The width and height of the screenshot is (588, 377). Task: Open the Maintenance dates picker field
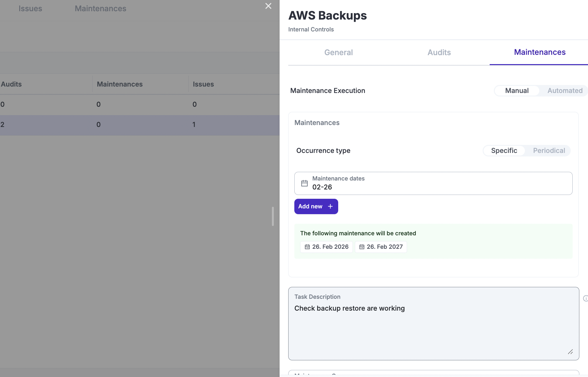(x=433, y=183)
